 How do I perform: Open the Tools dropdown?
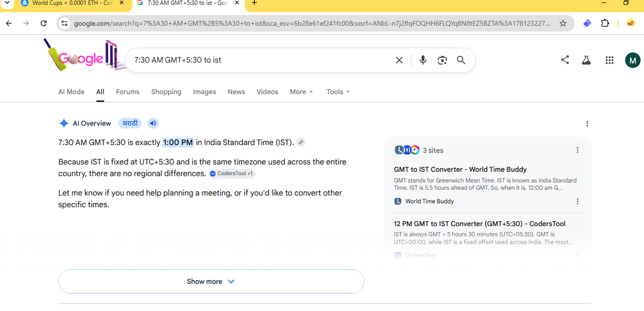point(338,92)
